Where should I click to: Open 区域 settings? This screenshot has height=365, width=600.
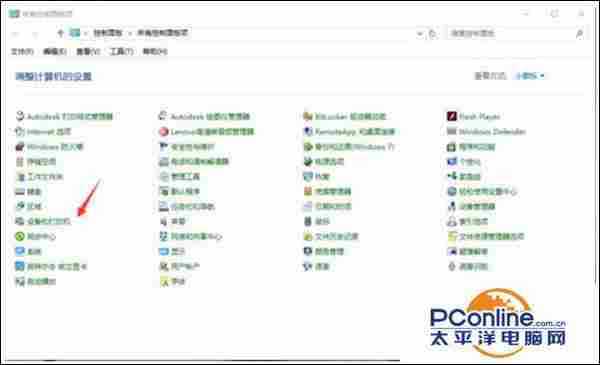tap(29, 207)
